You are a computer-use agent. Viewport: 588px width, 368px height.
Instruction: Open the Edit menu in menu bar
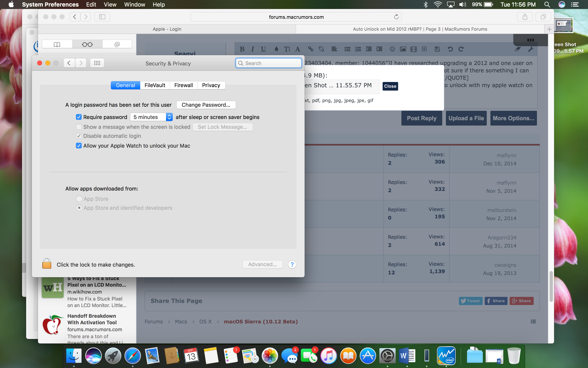pos(91,5)
